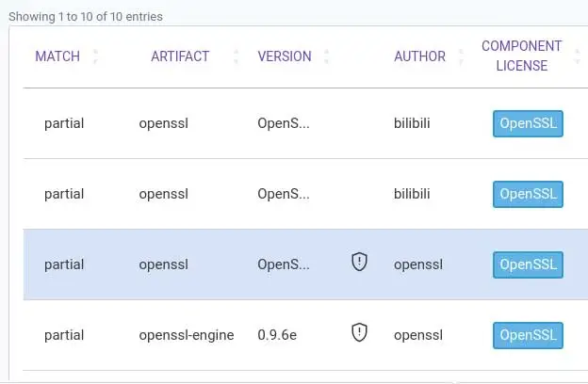The width and height of the screenshot is (588, 384).
Task: Open OpenSSL license badge in second row
Action: pos(528,194)
